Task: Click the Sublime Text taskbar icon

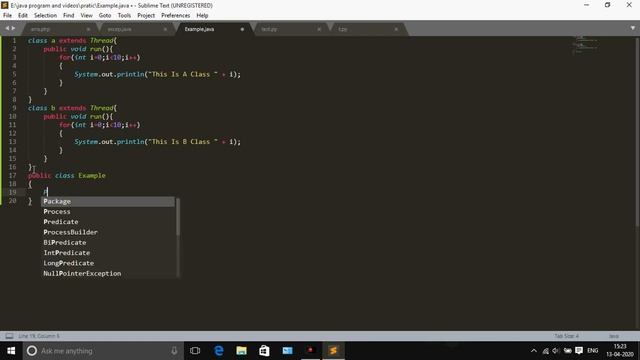Action: (x=333, y=351)
